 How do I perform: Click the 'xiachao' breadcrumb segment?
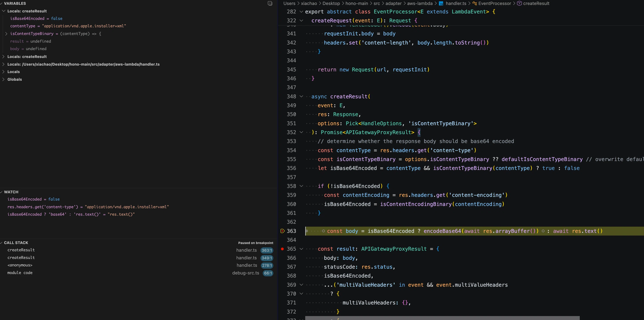(x=309, y=4)
